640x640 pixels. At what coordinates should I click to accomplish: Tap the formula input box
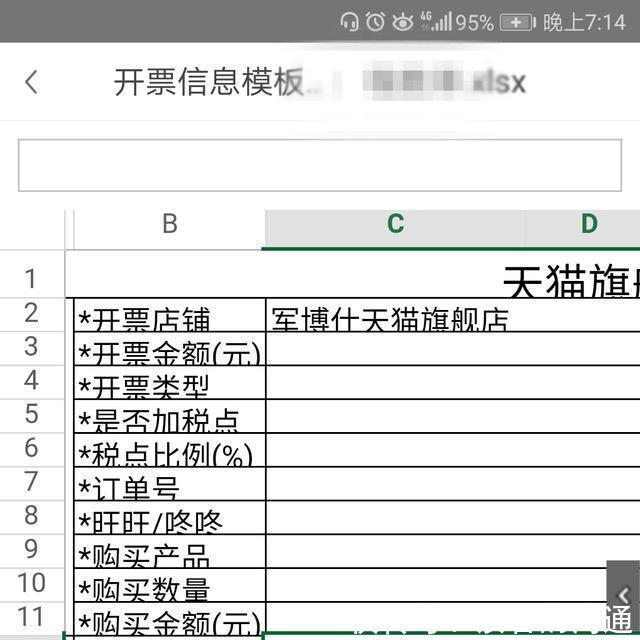(x=320, y=165)
